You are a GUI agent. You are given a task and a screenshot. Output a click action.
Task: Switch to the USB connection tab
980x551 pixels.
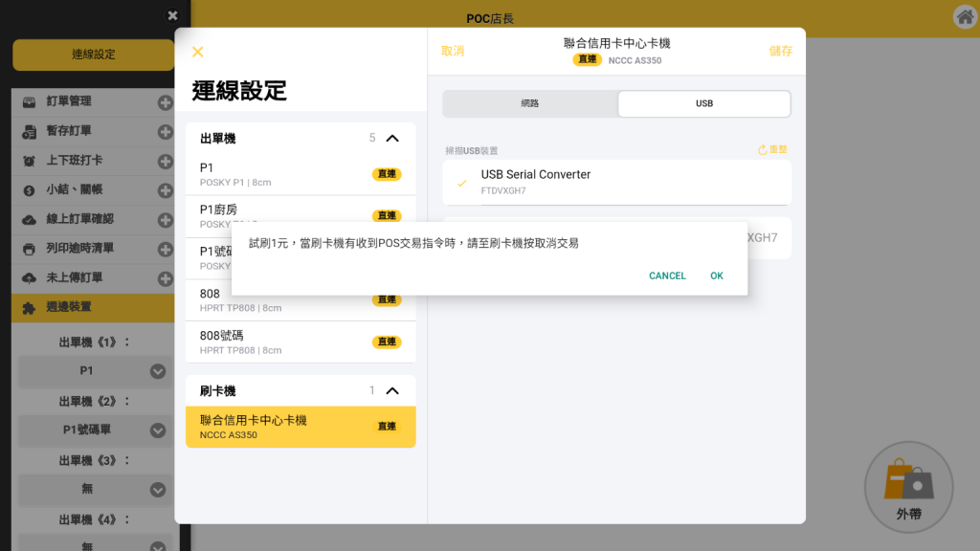[704, 103]
